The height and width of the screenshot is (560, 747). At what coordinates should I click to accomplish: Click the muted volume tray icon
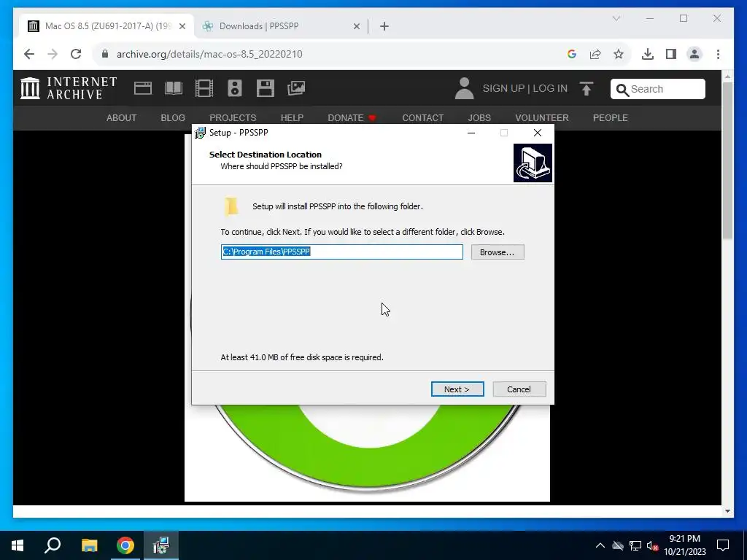[653, 545]
